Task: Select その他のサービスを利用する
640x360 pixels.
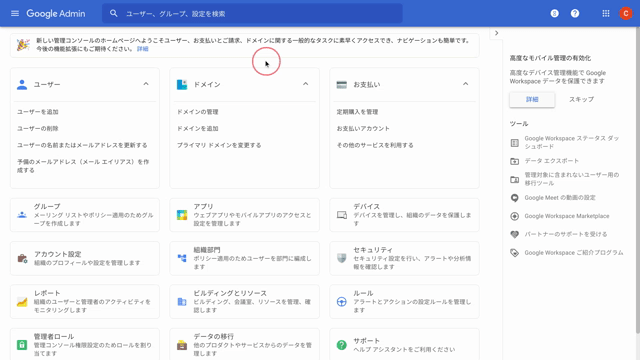Action: coord(375,145)
